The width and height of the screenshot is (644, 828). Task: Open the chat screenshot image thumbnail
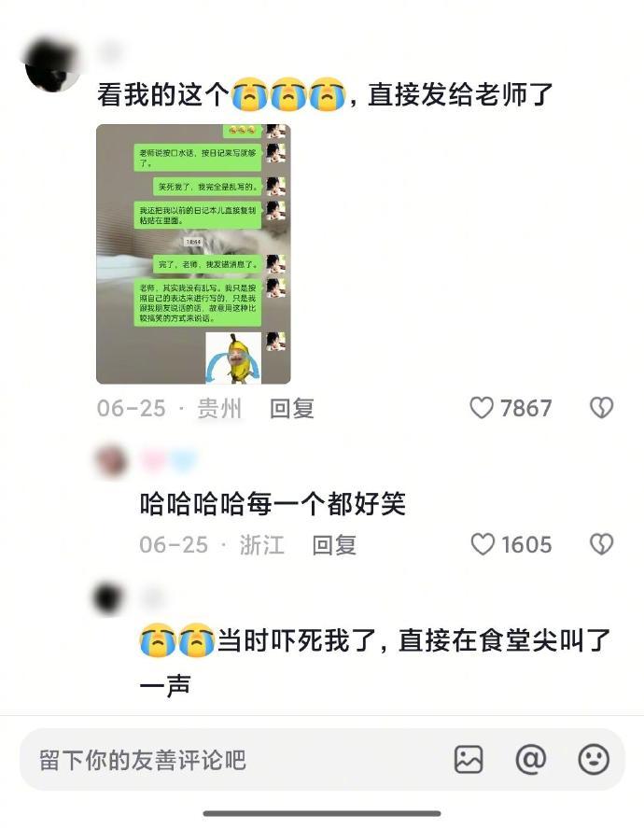click(193, 254)
